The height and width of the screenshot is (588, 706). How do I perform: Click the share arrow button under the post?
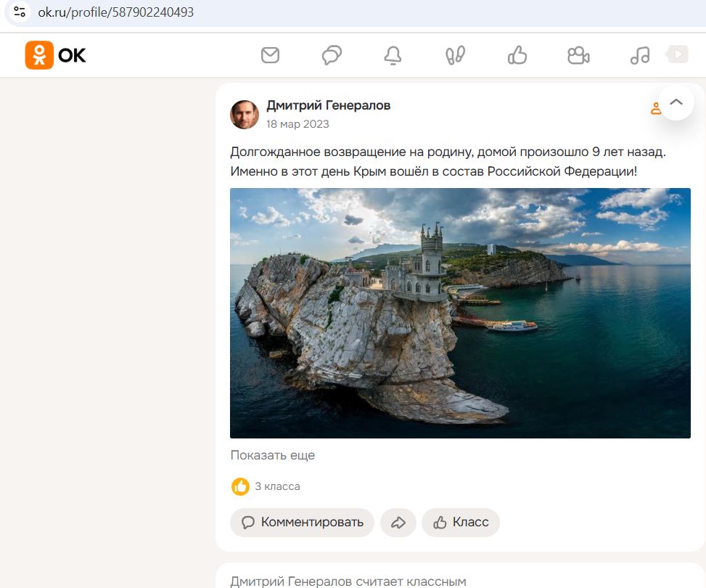click(398, 522)
